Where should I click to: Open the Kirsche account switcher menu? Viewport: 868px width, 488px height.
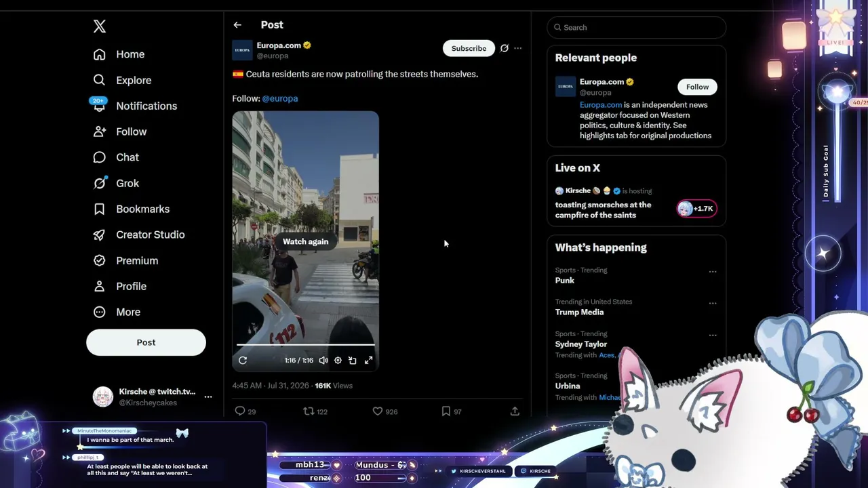pos(208,397)
